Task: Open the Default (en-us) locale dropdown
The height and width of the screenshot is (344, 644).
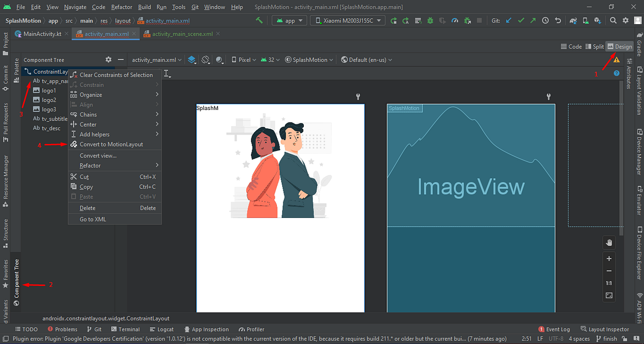Action: point(367,60)
